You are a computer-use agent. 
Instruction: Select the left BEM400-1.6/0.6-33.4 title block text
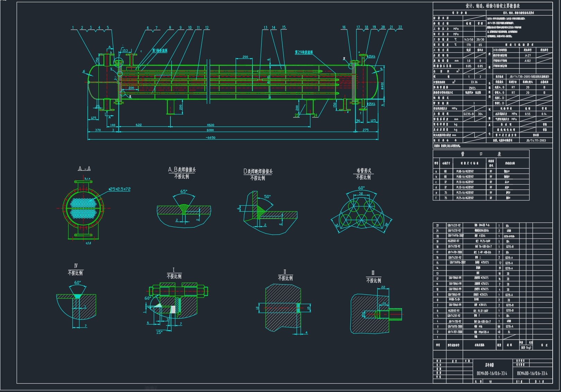tap(492, 373)
